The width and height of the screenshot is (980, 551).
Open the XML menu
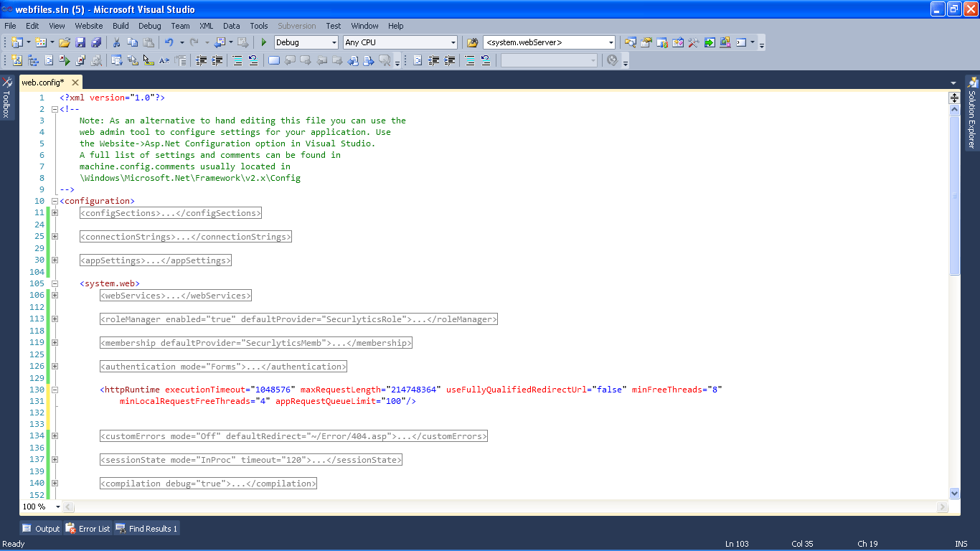pyautogui.click(x=206, y=26)
